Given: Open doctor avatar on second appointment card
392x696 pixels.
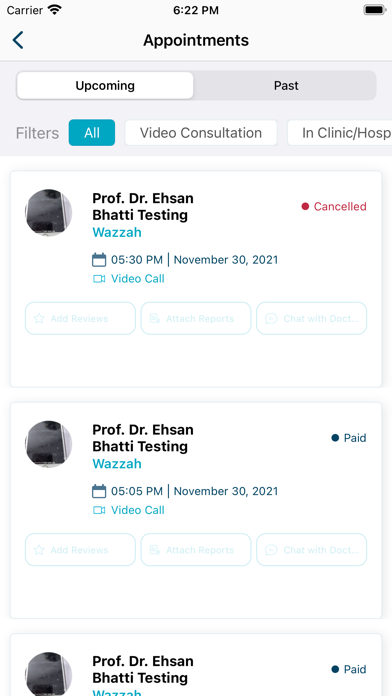Looking at the screenshot, I should 48,444.
